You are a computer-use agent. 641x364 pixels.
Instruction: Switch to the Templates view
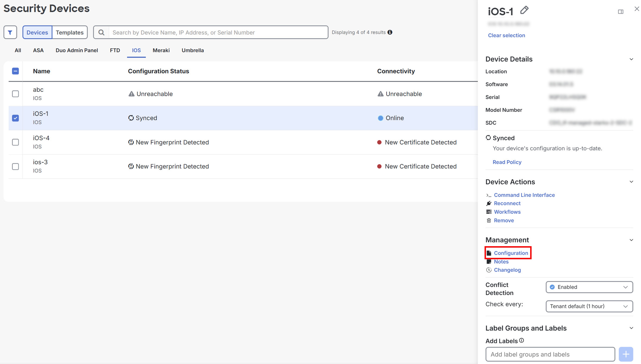click(x=69, y=32)
